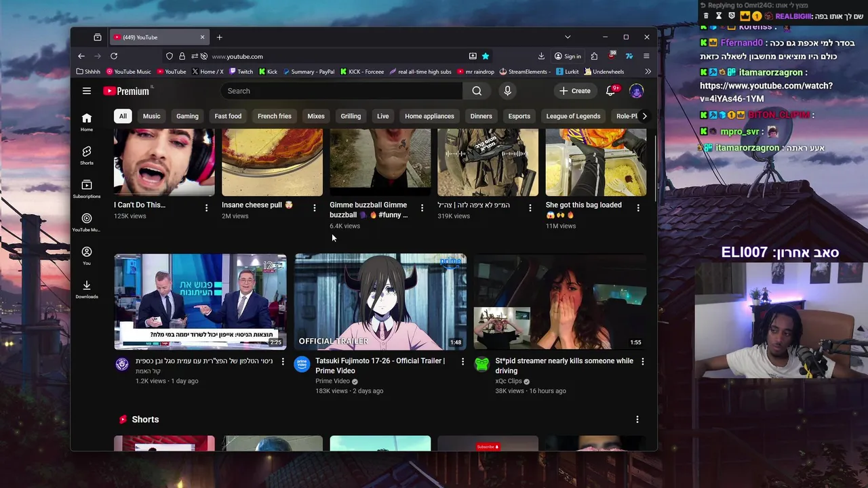868x488 pixels.
Task: Select the Music filter chip
Action: [x=151, y=116]
